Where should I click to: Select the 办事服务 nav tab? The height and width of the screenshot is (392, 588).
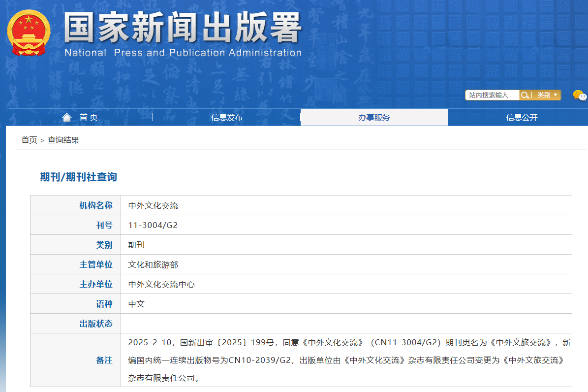coord(374,118)
